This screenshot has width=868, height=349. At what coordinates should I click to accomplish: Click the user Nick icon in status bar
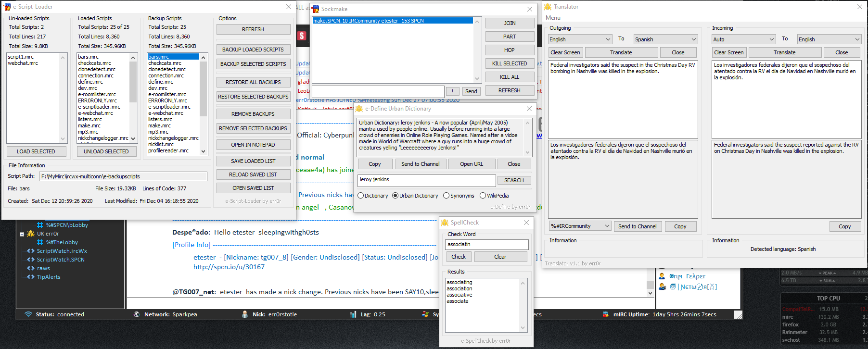pos(245,314)
